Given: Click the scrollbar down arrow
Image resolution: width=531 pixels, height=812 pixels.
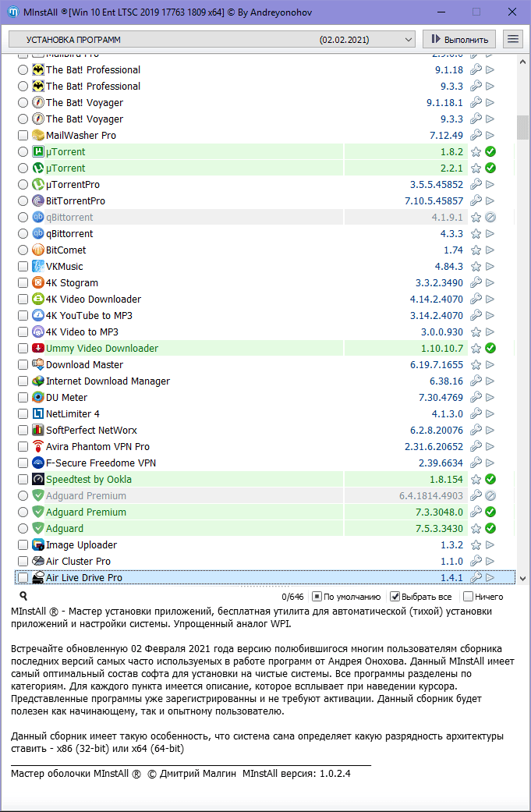Looking at the screenshot, I should pos(522,579).
